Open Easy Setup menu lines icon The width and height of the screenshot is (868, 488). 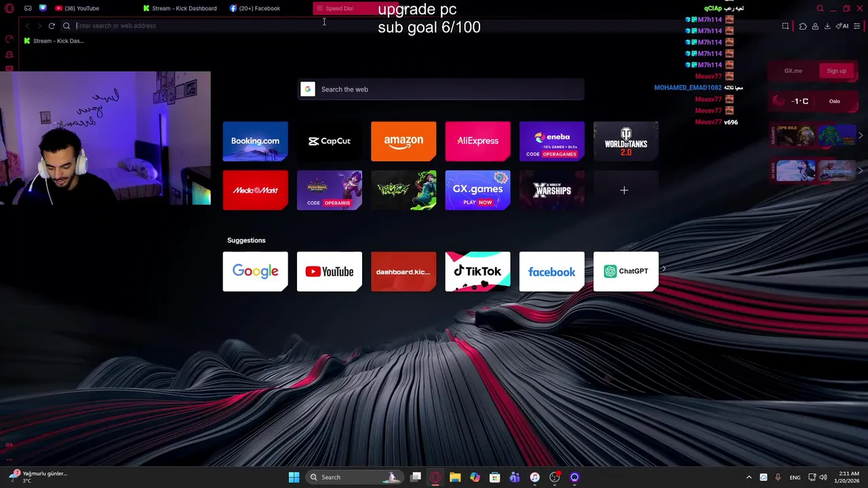pos(857,26)
